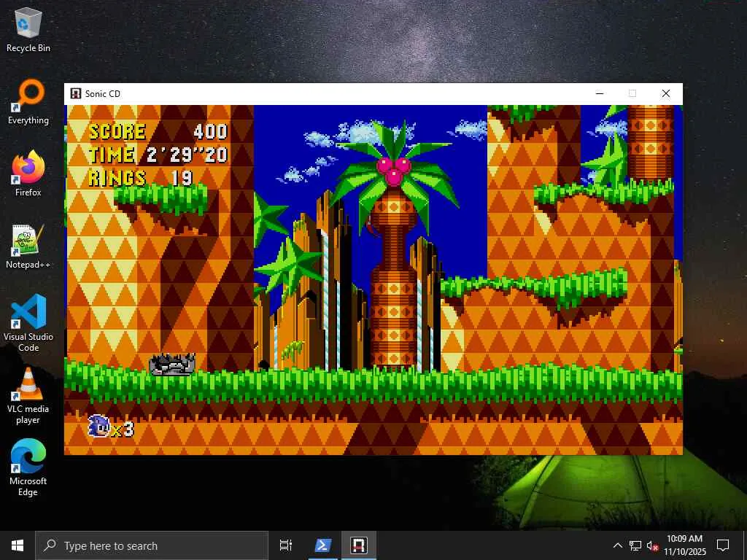Viewport: 747px width, 560px height.
Task: Click the Sonic CD taskbar button
Action: pyautogui.click(x=359, y=545)
